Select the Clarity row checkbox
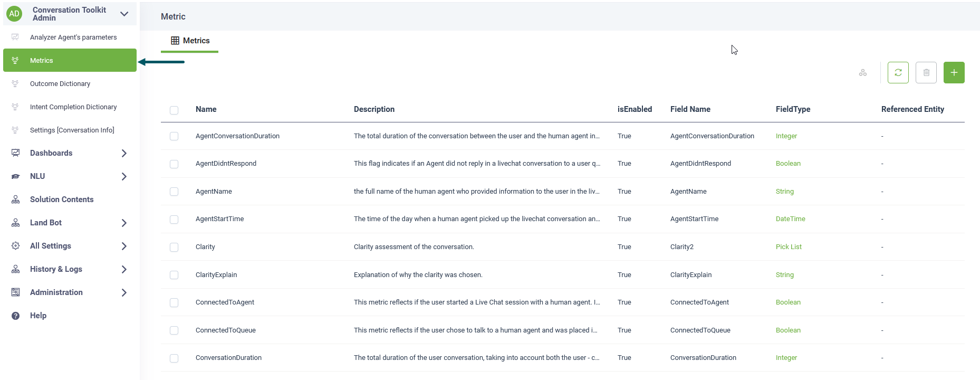 coord(174,247)
